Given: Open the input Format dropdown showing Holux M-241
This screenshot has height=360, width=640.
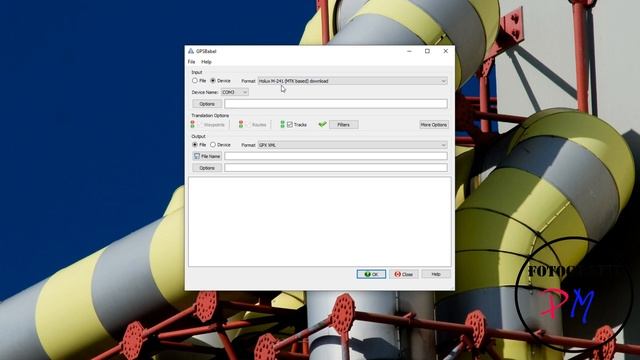Looking at the screenshot, I should click(x=353, y=81).
